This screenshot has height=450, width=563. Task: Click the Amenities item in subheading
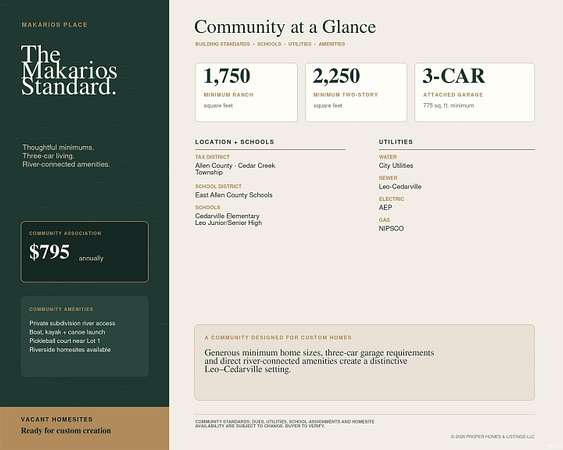[x=332, y=44]
